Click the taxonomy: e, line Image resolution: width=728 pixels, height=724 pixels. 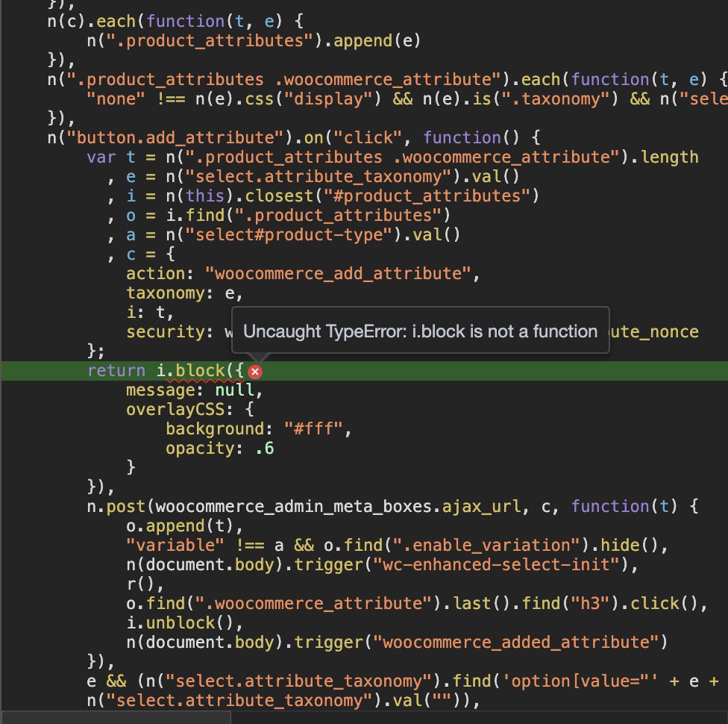pos(185,293)
